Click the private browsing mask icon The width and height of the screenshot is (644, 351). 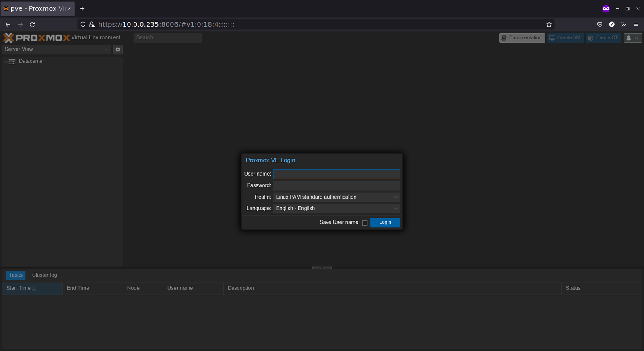606,9
